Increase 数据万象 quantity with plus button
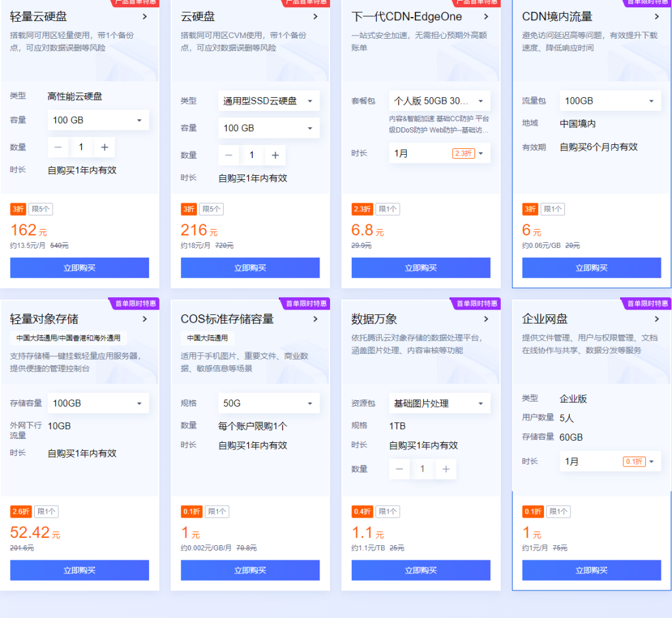Image resolution: width=672 pixels, height=618 pixels. [x=446, y=468]
